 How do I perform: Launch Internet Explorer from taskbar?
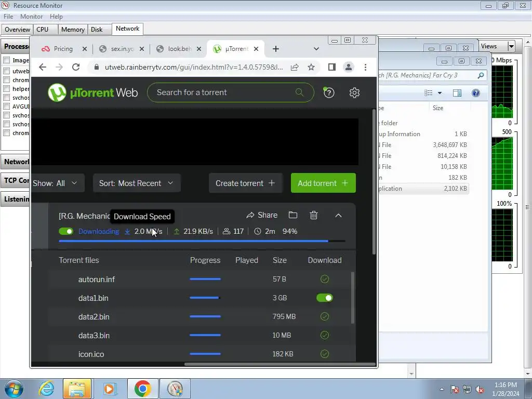coord(46,389)
